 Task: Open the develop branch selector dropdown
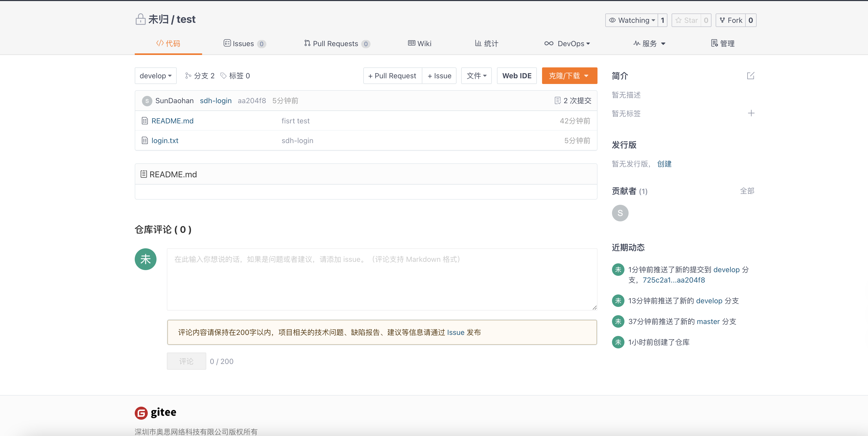click(x=156, y=76)
